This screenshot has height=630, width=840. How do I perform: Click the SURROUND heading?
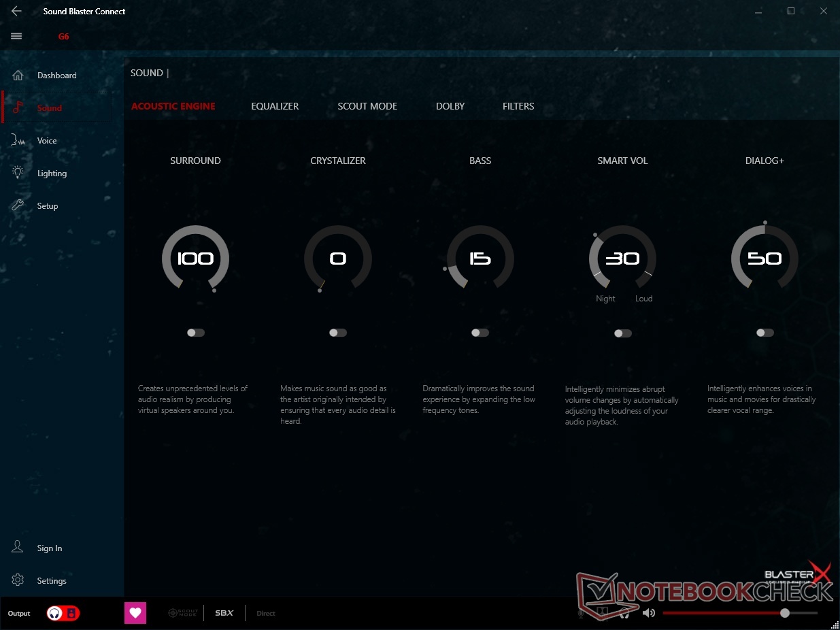(x=196, y=161)
